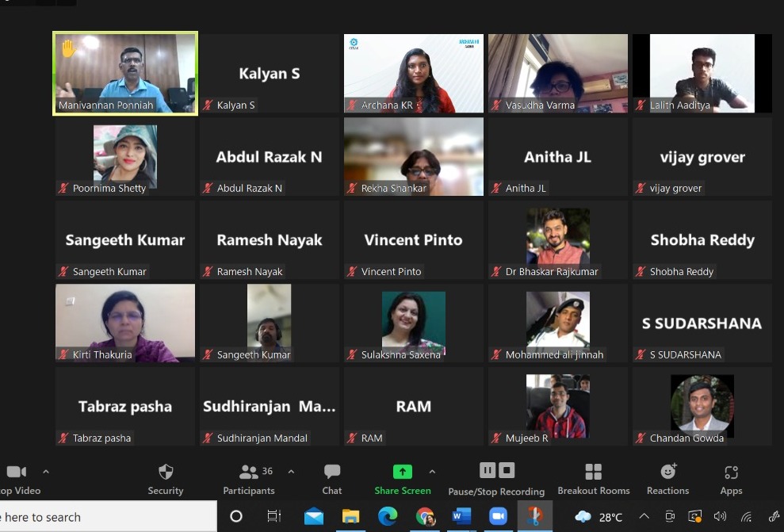This screenshot has height=532, width=784.
Task: Open Snipping Tool icon in taskbar
Action: click(534, 516)
